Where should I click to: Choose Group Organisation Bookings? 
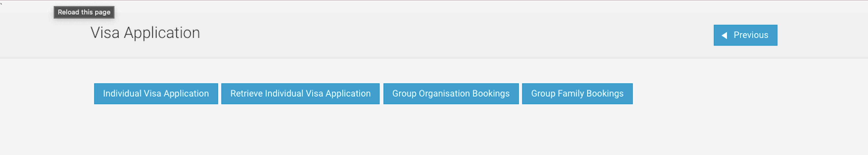pyautogui.click(x=451, y=94)
